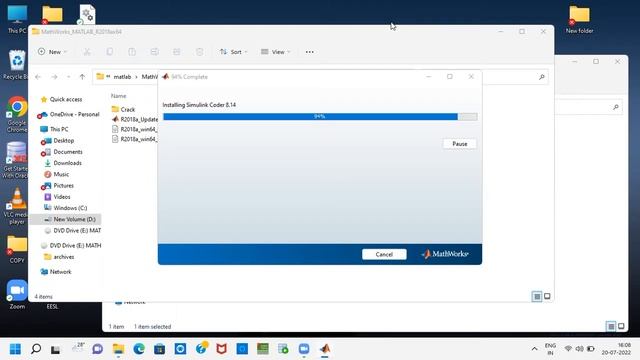Open the Sort dropdown menu
The height and width of the screenshot is (360, 640).
[x=233, y=52]
